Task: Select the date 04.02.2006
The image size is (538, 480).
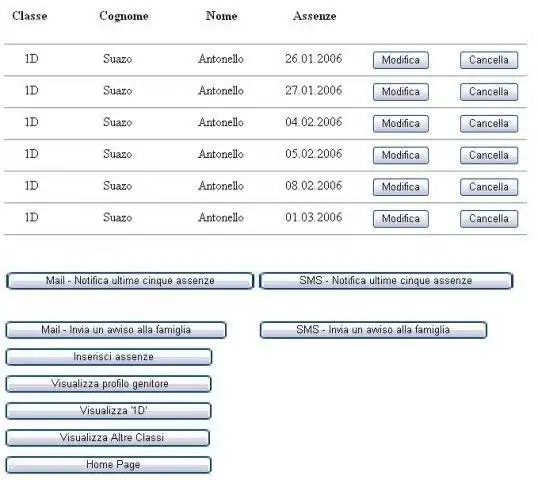Action: [x=314, y=122]
